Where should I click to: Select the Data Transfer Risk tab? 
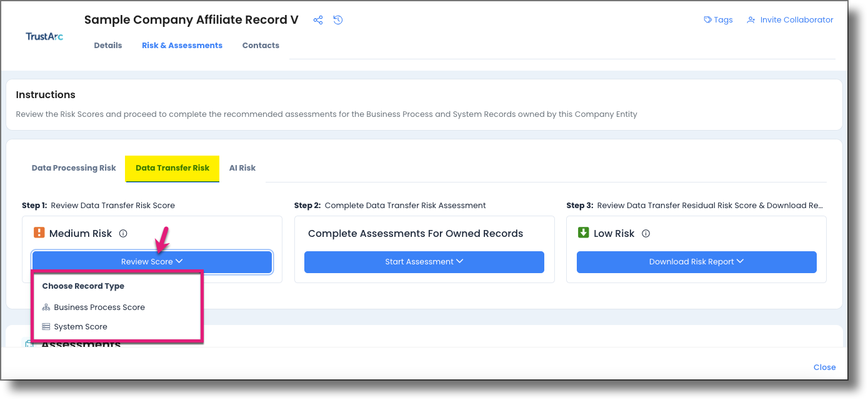(172, 168)
